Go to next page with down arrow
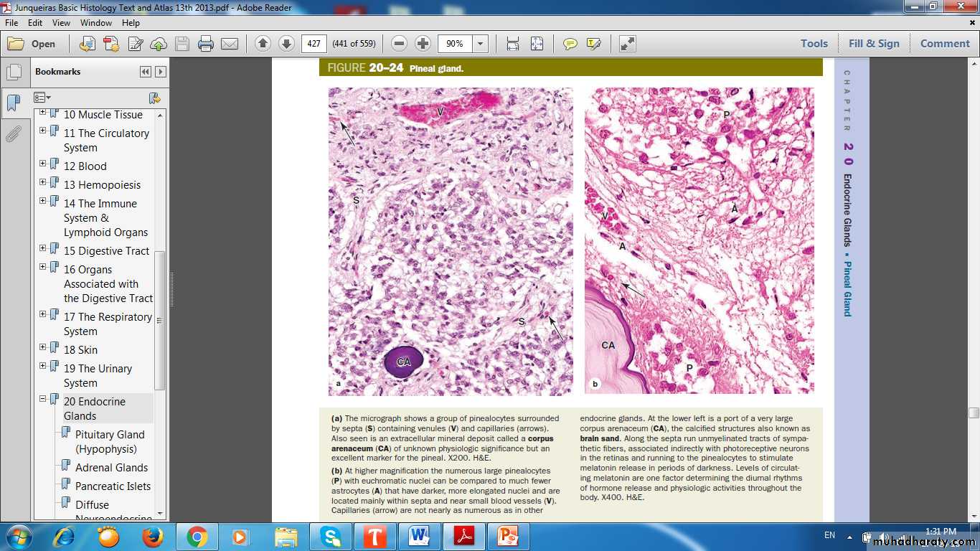Image resolution: width=980 pixels, height=551 pixels. (x=286, y=44)
